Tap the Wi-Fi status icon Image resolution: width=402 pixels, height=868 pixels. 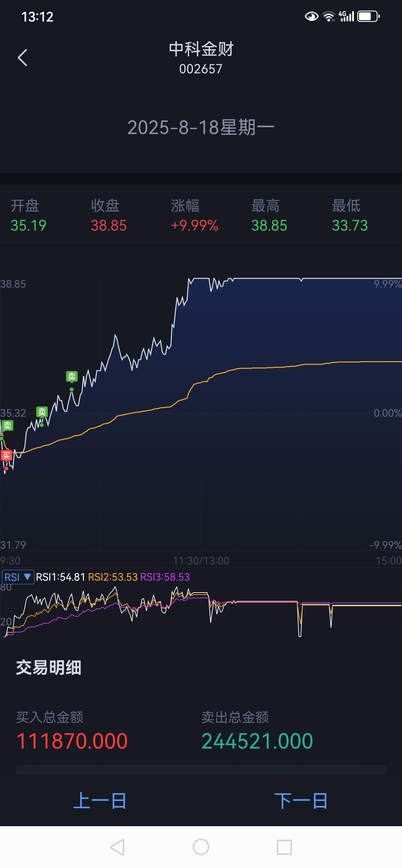(x=329, y=16)
